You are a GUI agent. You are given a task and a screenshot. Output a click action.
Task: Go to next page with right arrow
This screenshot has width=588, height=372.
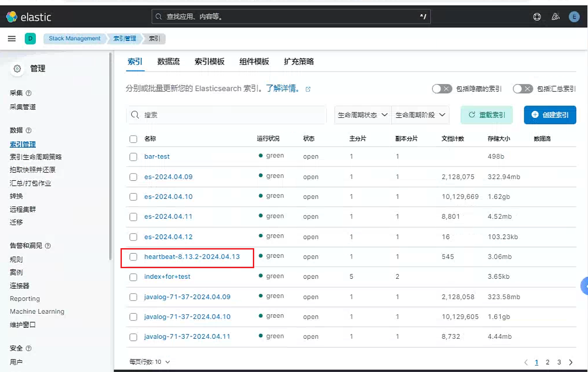pos(571,362)
